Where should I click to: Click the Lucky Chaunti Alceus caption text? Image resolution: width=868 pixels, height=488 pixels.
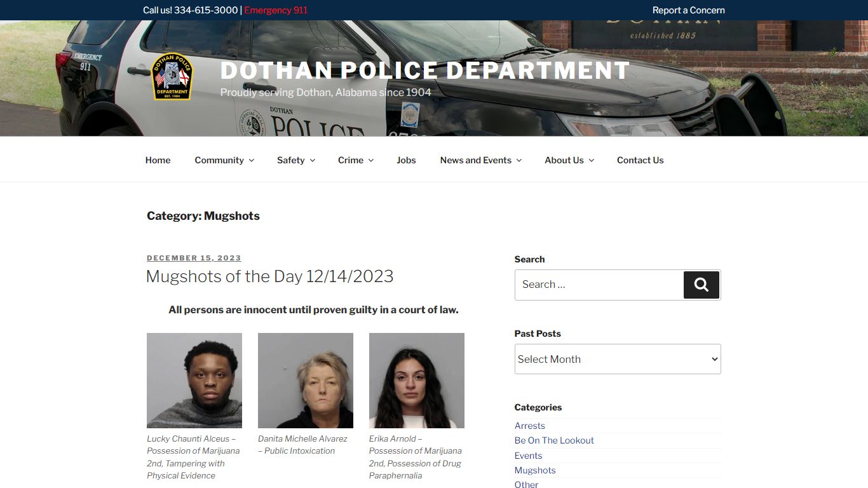193,457
